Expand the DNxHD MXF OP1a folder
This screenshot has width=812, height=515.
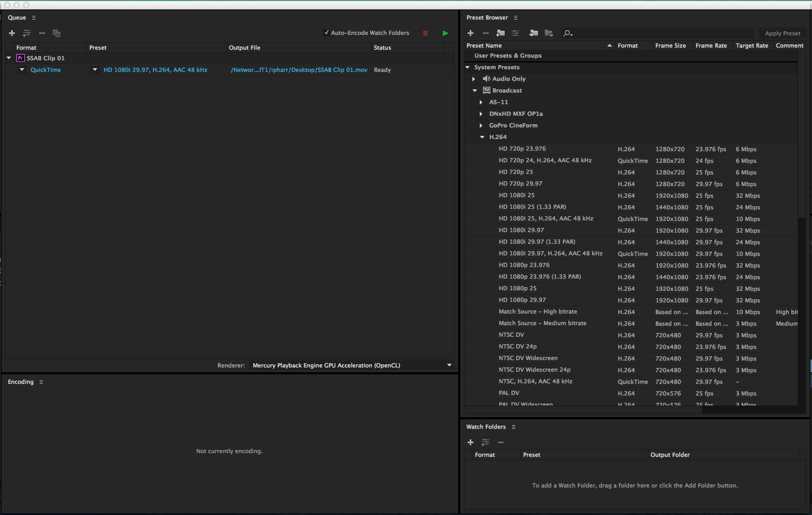pos(481,114)
